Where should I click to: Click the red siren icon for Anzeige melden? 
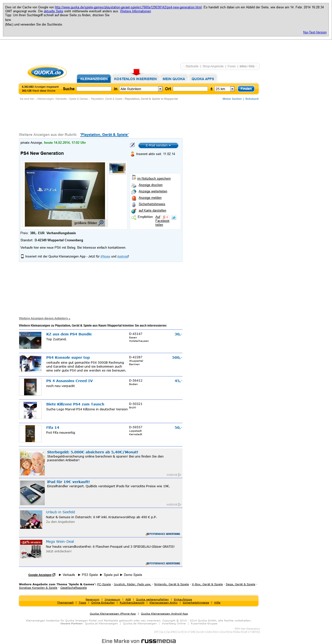click(x=134, y=198)
